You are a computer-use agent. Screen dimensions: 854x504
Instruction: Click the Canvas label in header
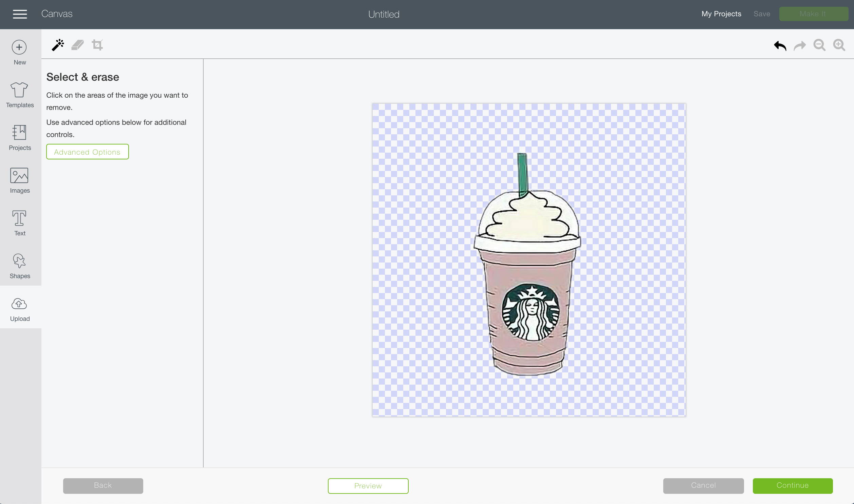tap(57, 14)
